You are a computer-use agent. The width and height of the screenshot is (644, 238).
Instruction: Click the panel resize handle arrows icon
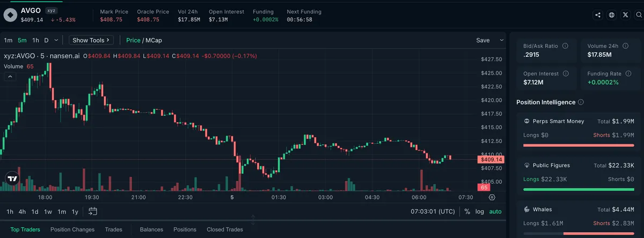tap(253, 220)
